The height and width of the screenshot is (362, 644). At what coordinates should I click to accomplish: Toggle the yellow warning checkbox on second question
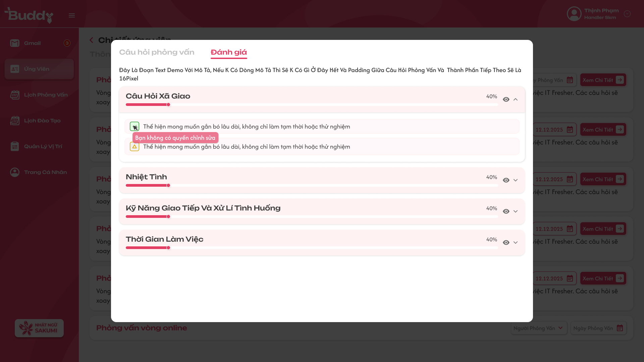[x=134, y=146]
